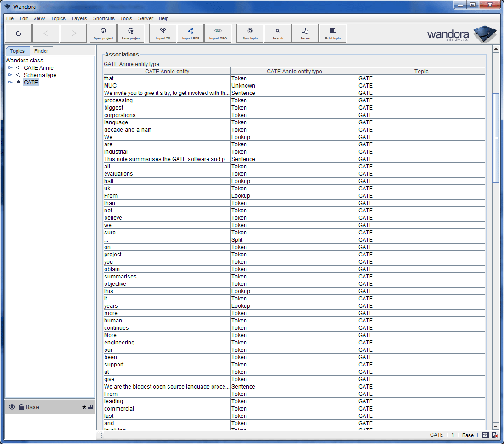The height and width of the screenshot is (444, 504).
Task: Click the Import RDF toolbar icon
Action: [190, 33]
